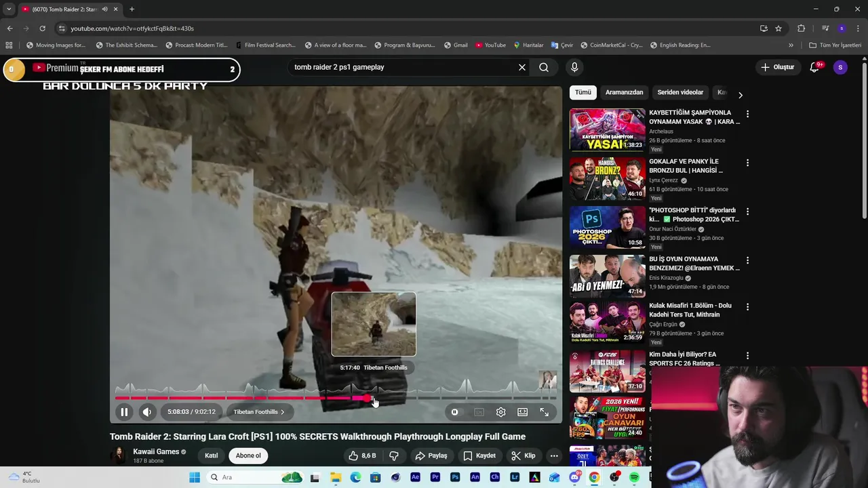Open Premiere Pro from taskbar
This screenshot has height=488, width=868.
pos(435,477)
